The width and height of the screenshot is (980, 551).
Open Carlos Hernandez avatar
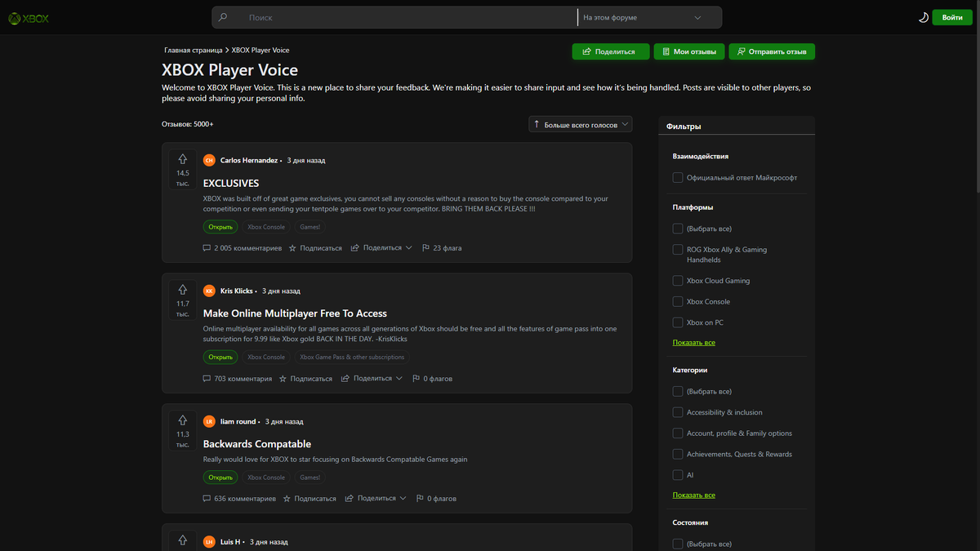click(x=209, y=161)
